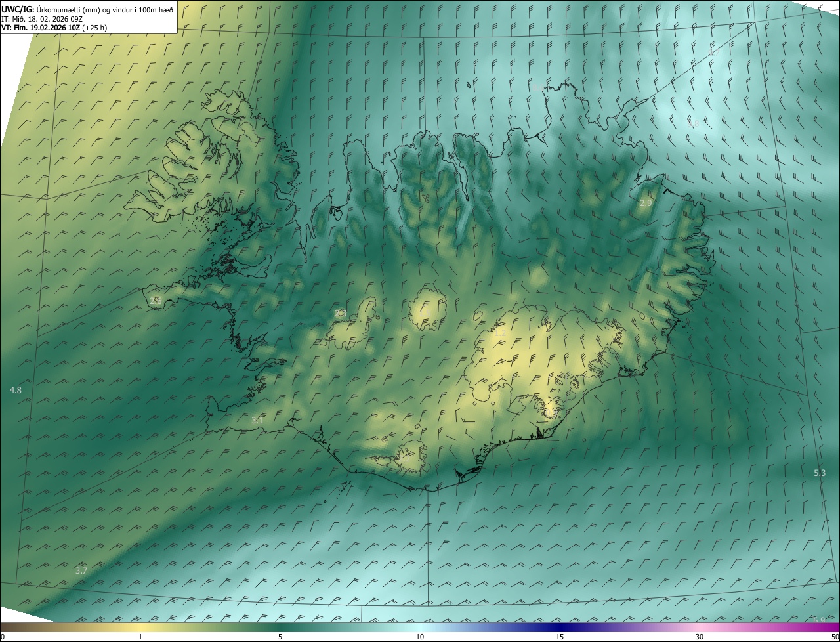Click the 'VT: Fim. 19.02.2026 10Z' valid-time line
The width and height of the screenshot is (840, 642).
54,28
